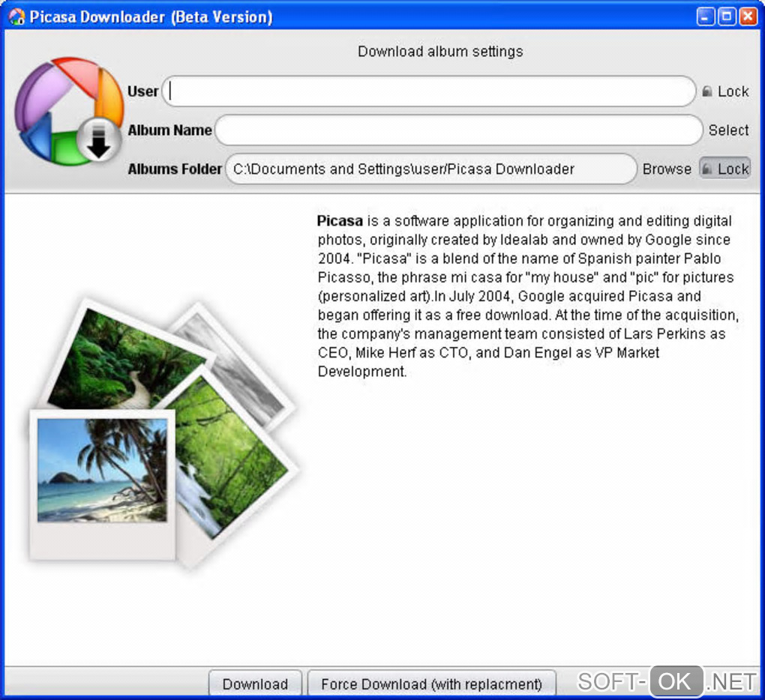Click the Download button
This screenshot has height=700, width=765.
click(x=255, y=684)
